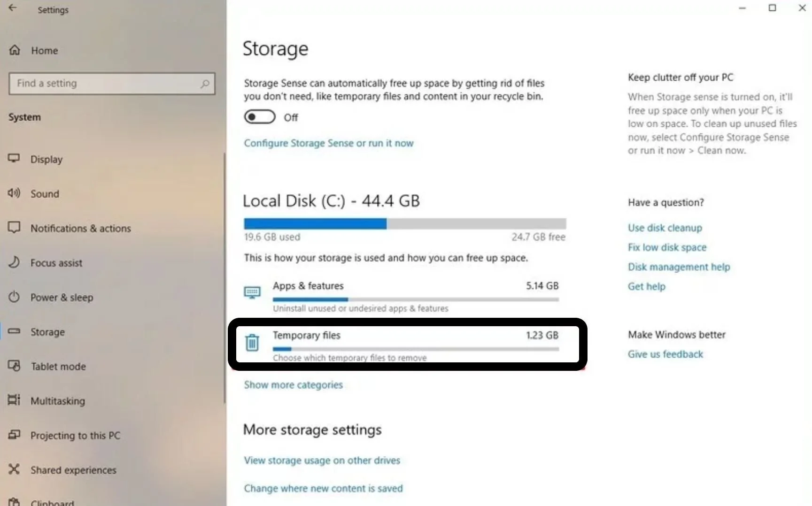Open Shared experiences settings
The image size is (812, 506).
(73, 470)
